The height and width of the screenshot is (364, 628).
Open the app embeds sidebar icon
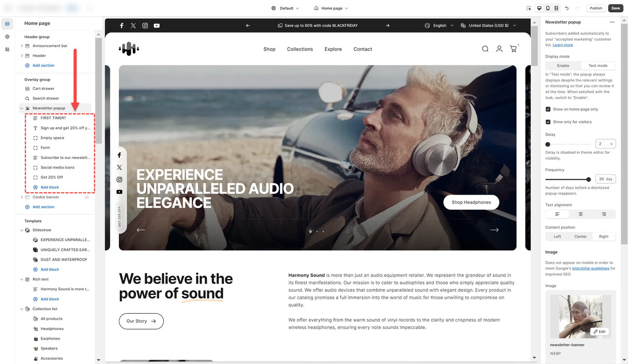pyautogui.click(x=7, y=49)
